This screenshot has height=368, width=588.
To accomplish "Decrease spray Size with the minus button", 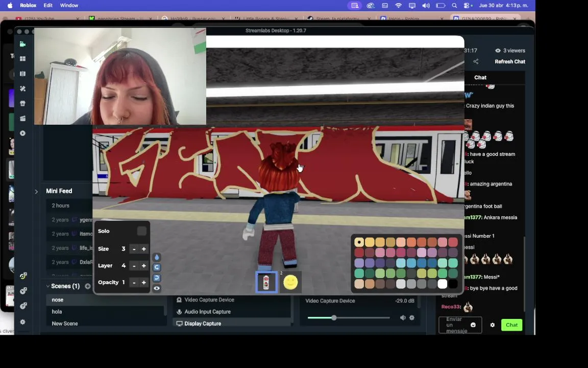I will tap(134, 249).
